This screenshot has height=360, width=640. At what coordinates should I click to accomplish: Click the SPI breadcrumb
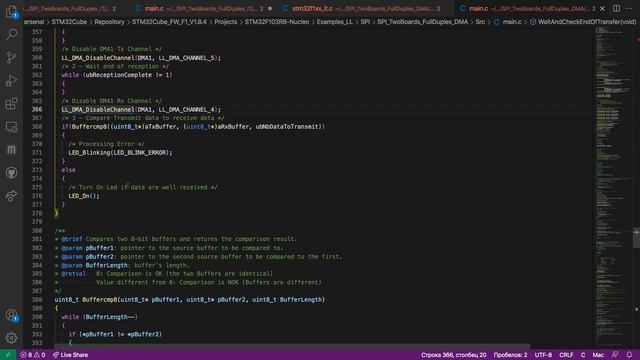365,22
